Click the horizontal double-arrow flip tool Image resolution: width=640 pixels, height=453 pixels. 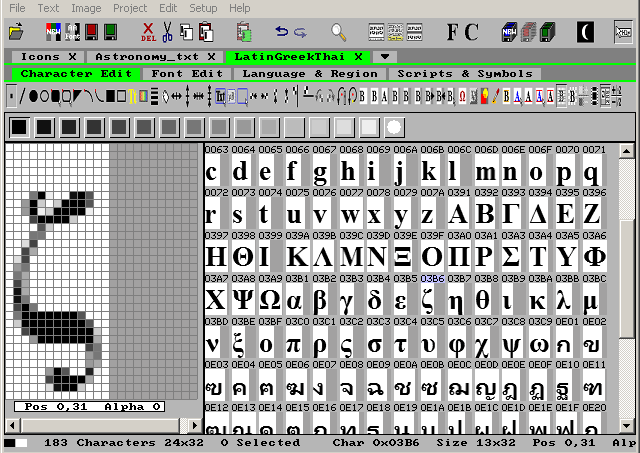click(x=176, y=96)
